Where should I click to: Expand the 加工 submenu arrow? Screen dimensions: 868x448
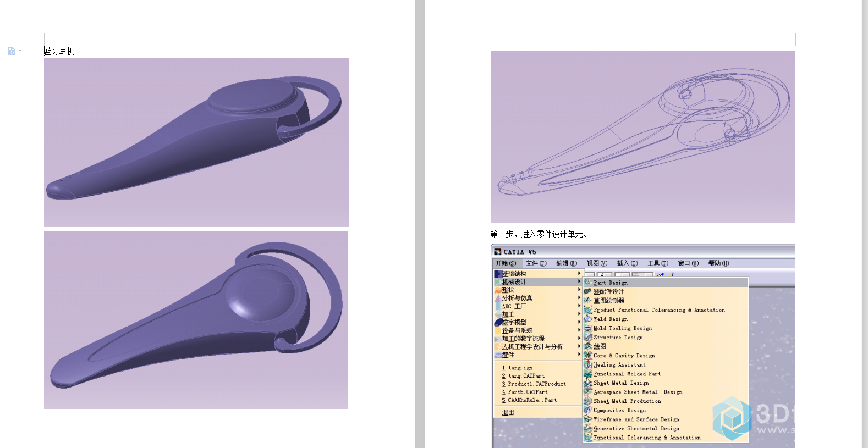[x=579, y=314]
